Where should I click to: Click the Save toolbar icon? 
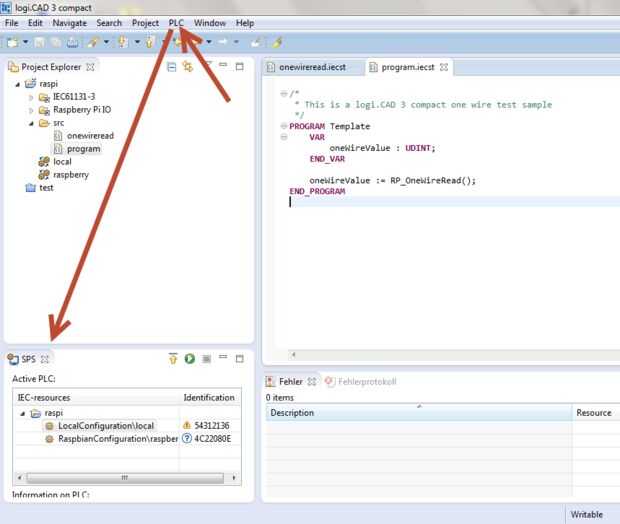coord(39,42)
